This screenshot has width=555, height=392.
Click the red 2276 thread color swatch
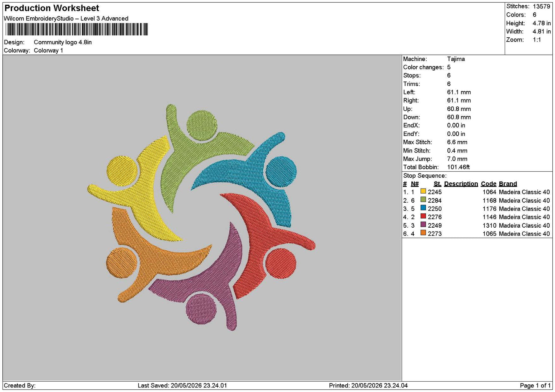pos(423,216)
